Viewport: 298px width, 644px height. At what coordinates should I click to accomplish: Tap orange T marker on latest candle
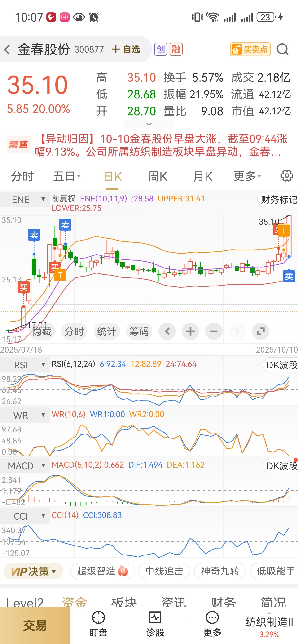284,230
